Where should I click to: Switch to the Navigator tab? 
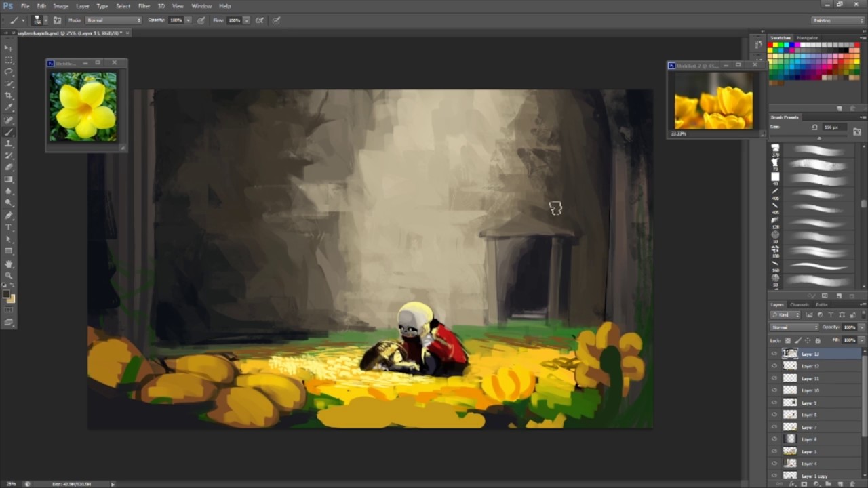(807, 38)
